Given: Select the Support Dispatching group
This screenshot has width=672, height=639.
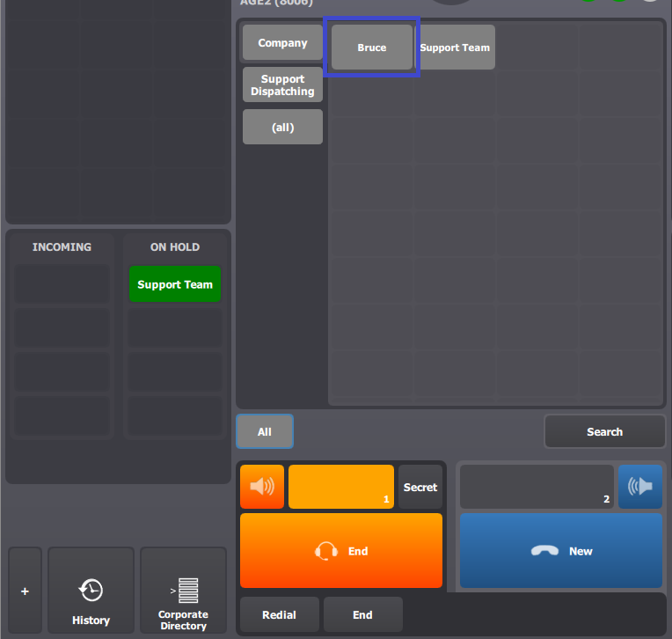Looking at the screenshot, I should [282, 84].
